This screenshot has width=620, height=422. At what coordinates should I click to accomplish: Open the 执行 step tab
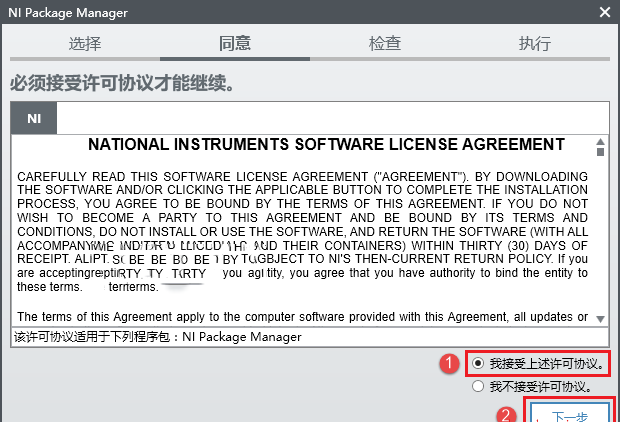(x=535, y=44)
